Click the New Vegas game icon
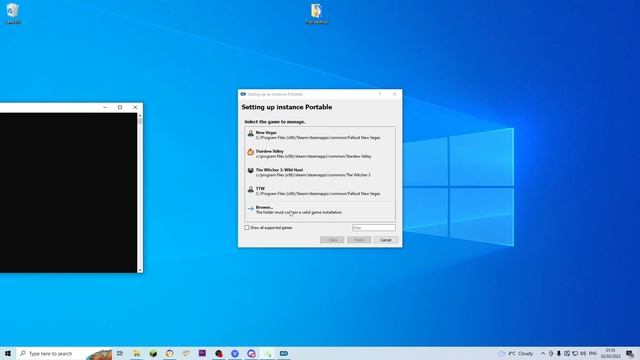640x360 pixels. click(251, 133)
